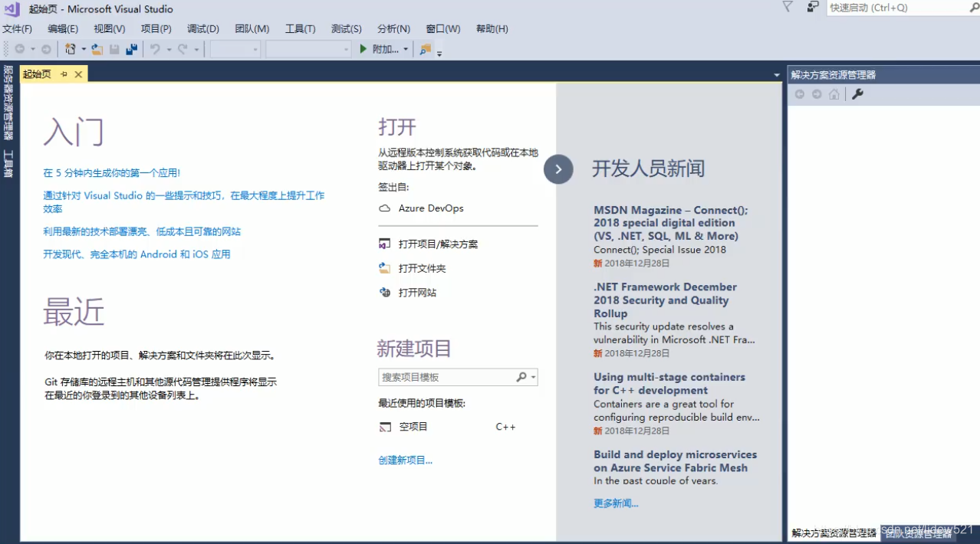
Task: Click link 利用最新的技术部署漂亮、低成本且可靠的网站
Action: pyautogui.click(x=142, y=231)
